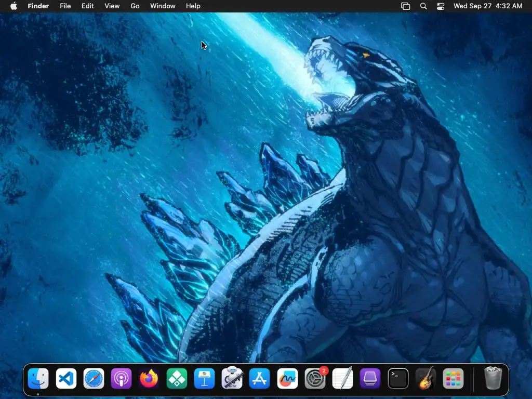
Task: Launch Terminal from the Dock
Action: [x=398, y=378]
